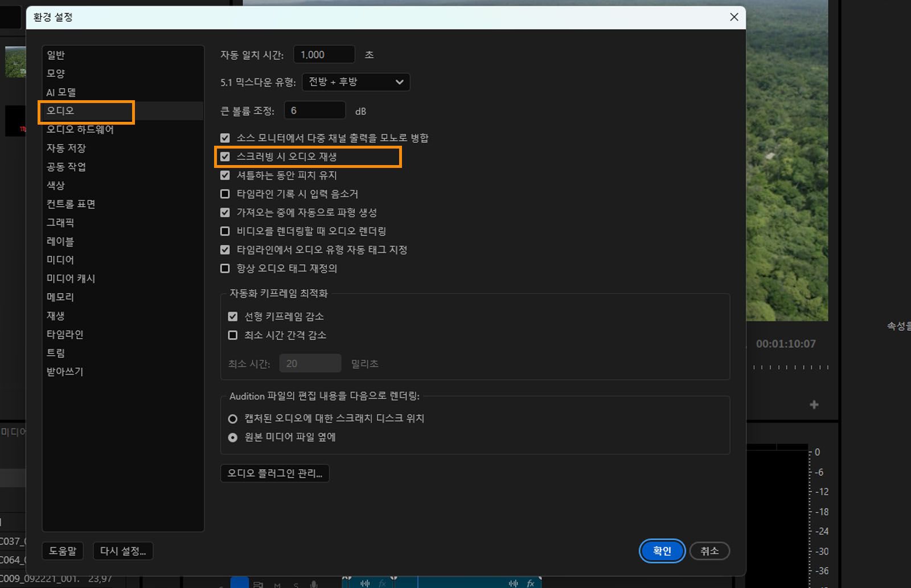Viewport: 911px width, 588px height.
Task: Select the 재생 category in the sidebar
Action: click(55, 315)
